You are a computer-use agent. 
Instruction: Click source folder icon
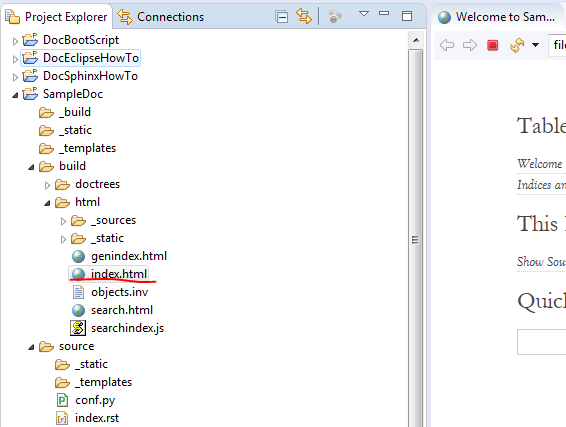click(46, 347)
